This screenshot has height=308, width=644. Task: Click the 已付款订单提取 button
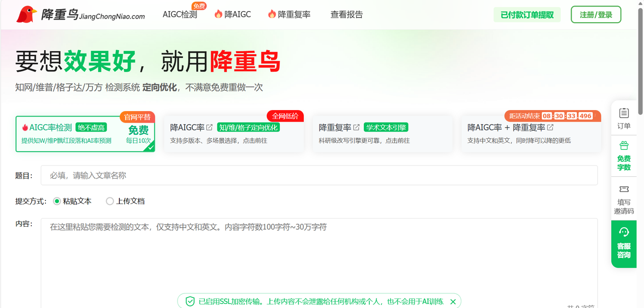tap(527, 15)
